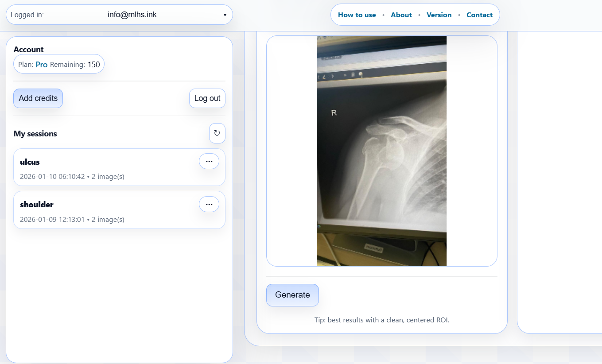Click the Pro plan label
The image size is (602, 364).
pos(42,65)
